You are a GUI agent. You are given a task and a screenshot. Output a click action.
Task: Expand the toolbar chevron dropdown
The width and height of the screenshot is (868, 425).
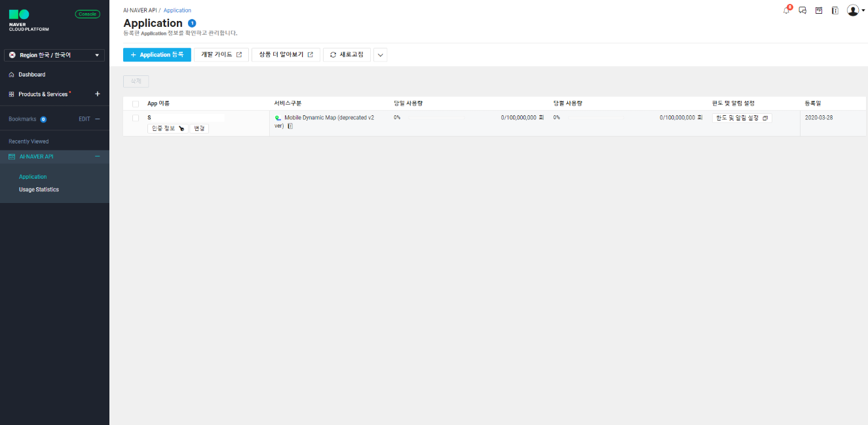[381, 55]
